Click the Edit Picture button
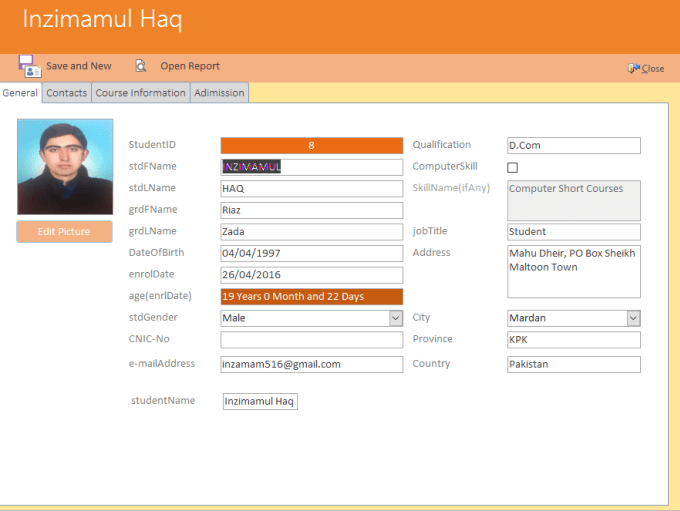Viewport: 680px width, 511px height. pos(64,232)
